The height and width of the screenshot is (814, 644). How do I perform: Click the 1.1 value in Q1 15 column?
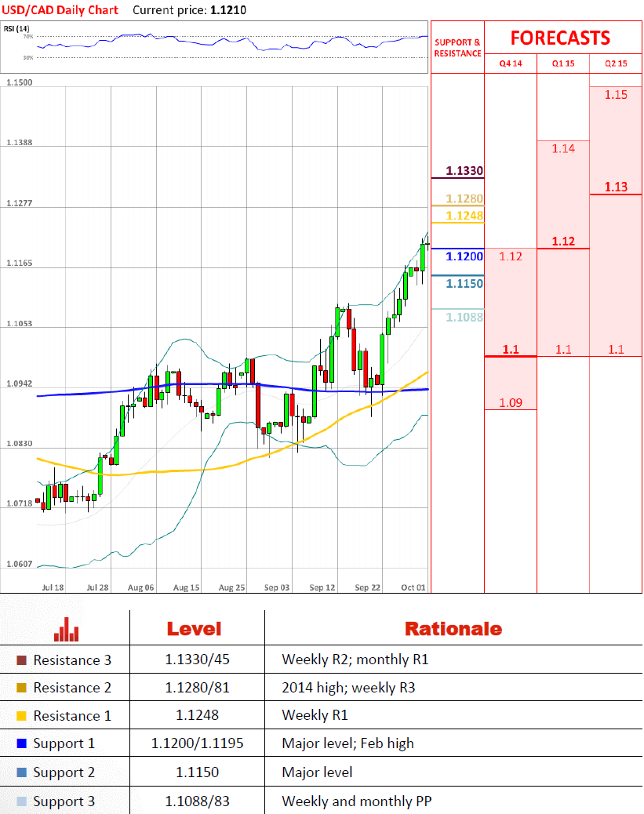pos(563,350)
